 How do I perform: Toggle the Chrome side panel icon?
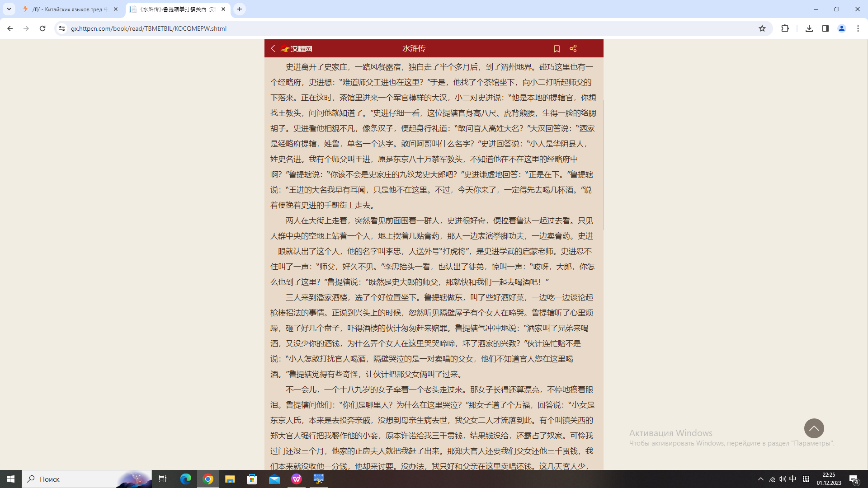pos(826,28)
